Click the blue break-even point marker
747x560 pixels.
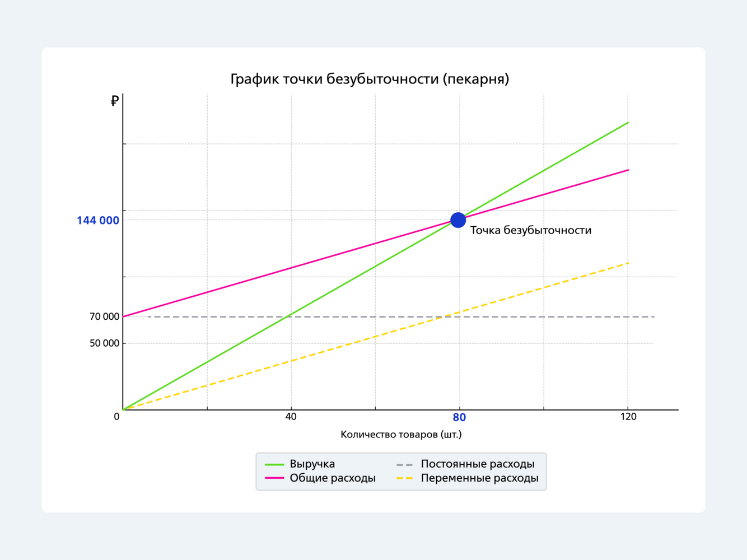[458, 220]
